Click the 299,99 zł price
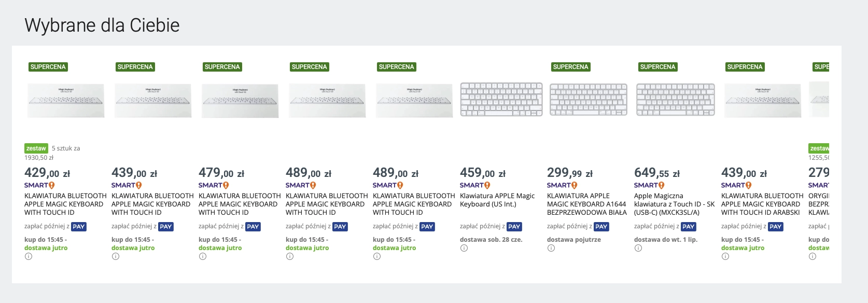 [x=569, y=173]
